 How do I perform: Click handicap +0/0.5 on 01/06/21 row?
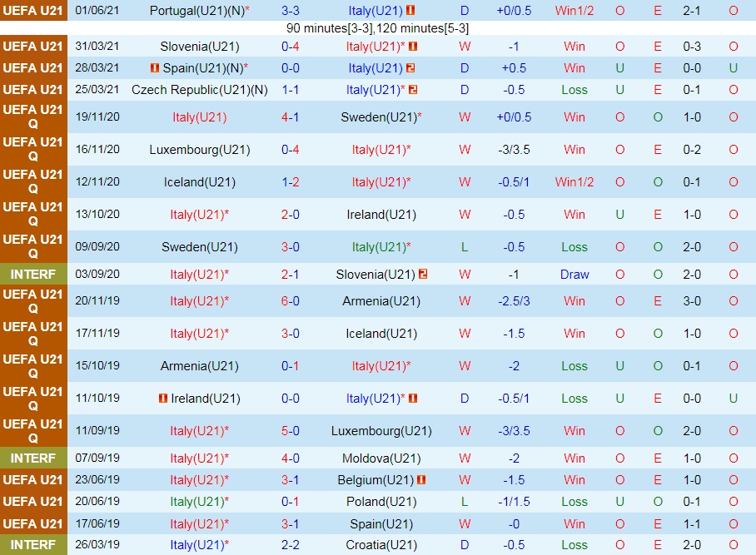(x=514, y=11)
